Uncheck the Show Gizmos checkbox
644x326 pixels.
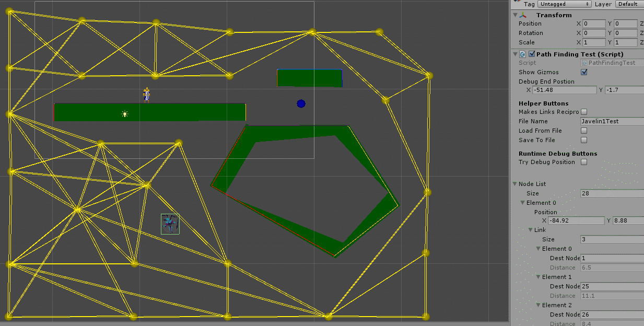(584, 72)
